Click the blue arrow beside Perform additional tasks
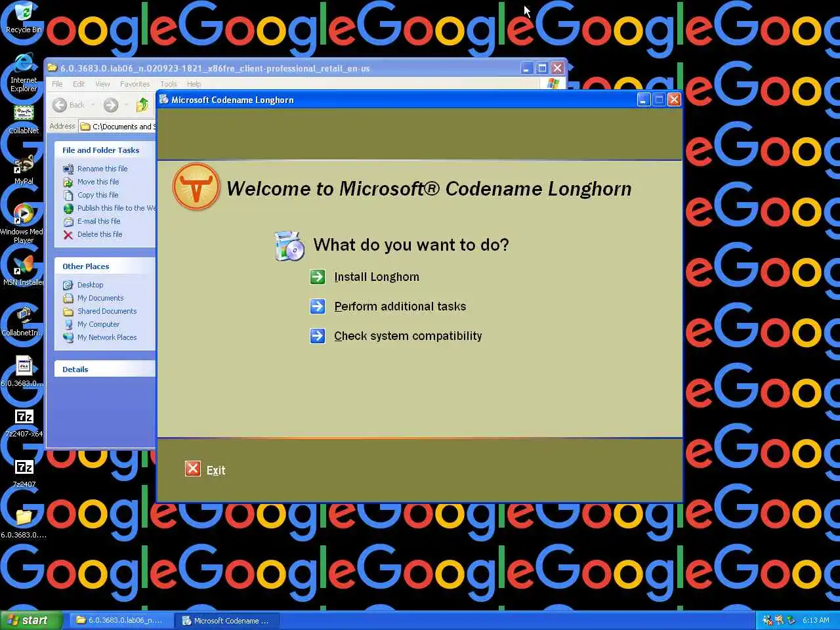 (x=318, y=306)
